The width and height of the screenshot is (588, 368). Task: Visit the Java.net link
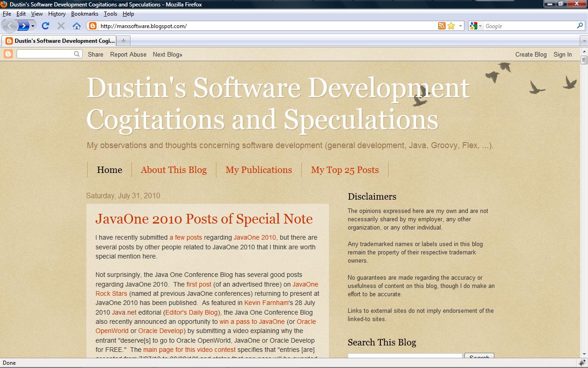(x=124, y=312)
